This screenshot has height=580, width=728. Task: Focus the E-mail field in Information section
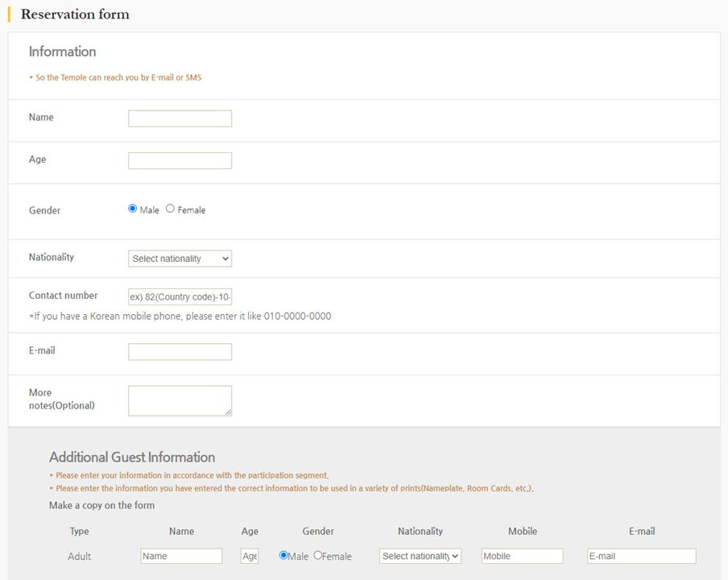coord(180,352)
